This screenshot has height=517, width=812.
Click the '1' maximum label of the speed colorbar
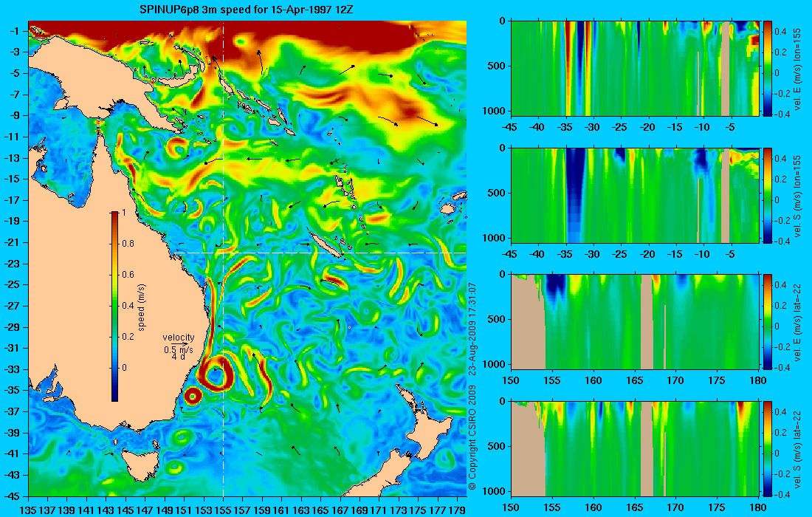[123, 213]
